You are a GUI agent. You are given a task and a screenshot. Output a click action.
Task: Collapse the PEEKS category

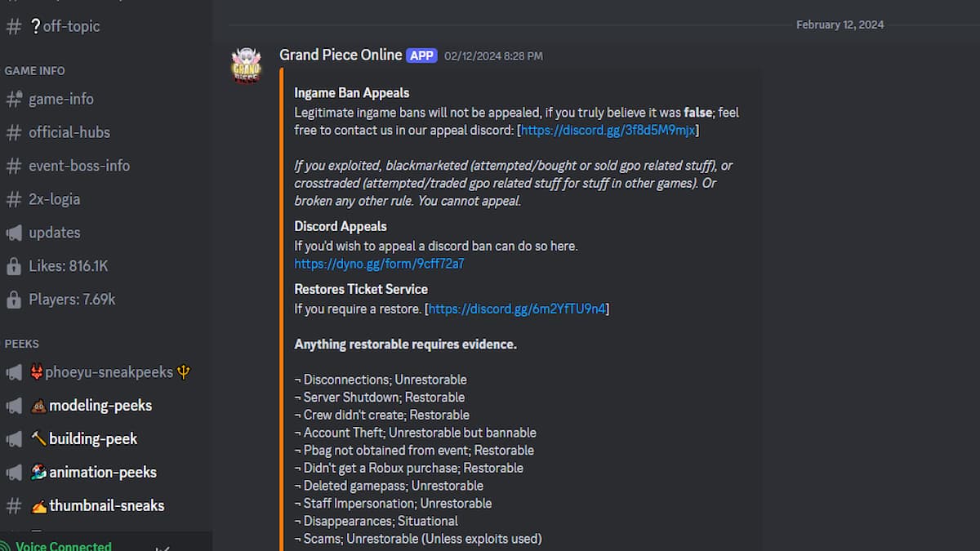coord(22,344)
